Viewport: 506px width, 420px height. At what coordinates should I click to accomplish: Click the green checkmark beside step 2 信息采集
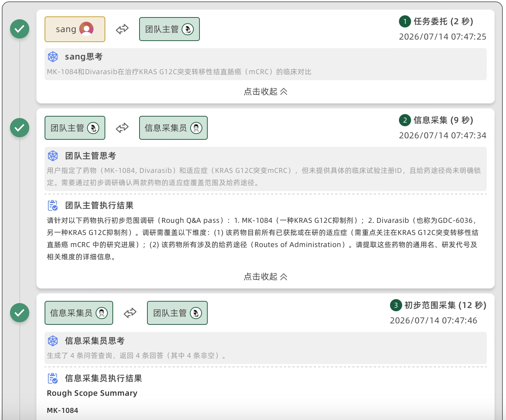[x=20, y=128]
